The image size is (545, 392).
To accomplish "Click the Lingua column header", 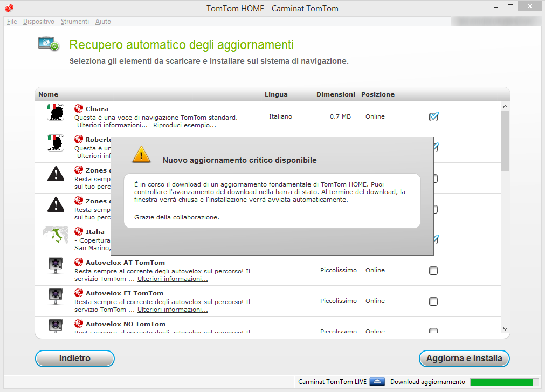I will (276, 94).
